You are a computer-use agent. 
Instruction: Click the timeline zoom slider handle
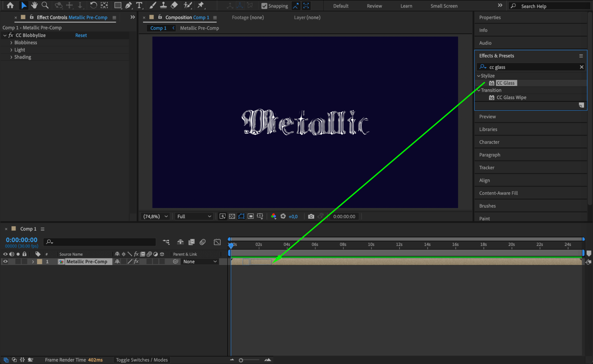click(x=241, y=360)
